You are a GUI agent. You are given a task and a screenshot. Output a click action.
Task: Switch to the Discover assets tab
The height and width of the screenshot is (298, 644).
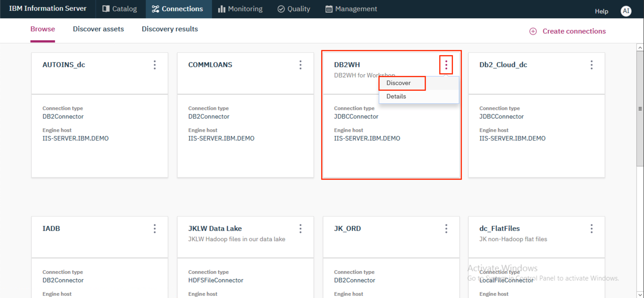pyautogui.click(x=98, y=29)
